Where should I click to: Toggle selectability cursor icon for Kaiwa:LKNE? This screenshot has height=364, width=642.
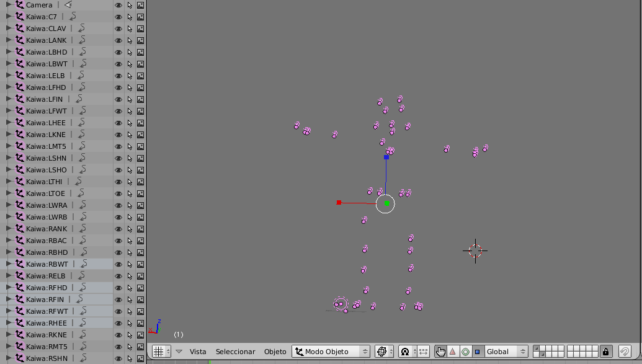[130, 135]
